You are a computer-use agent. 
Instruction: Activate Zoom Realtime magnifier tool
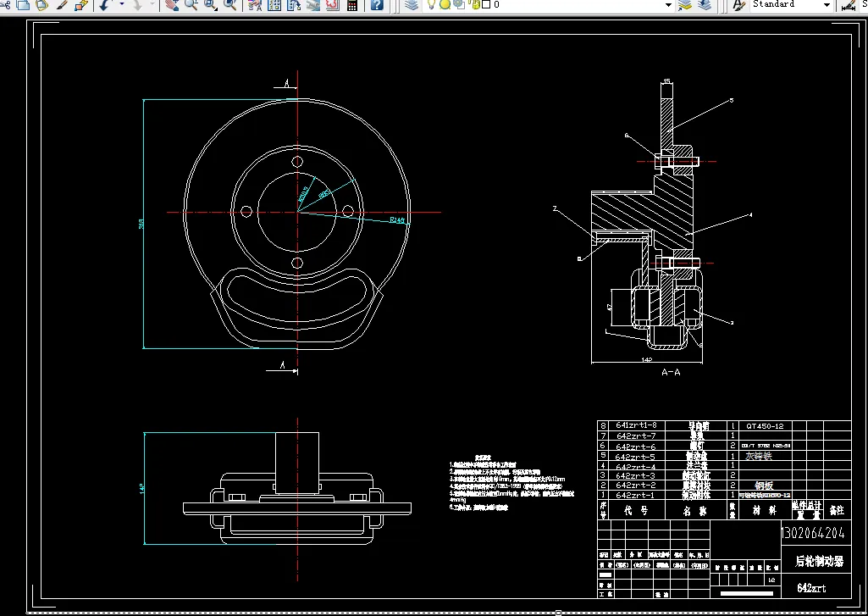(x=191, y=5)
